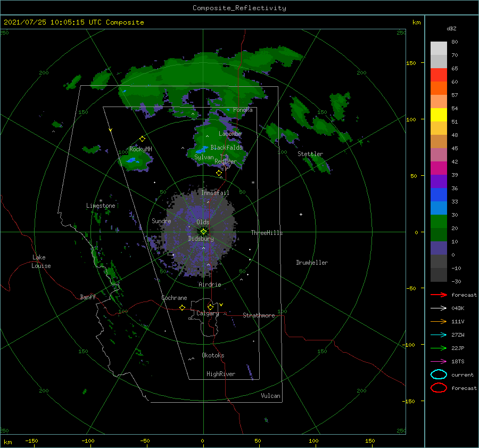Screen dimensions: 479x448
Task: Click the ThreeHills town label
Action: [267, 233]
